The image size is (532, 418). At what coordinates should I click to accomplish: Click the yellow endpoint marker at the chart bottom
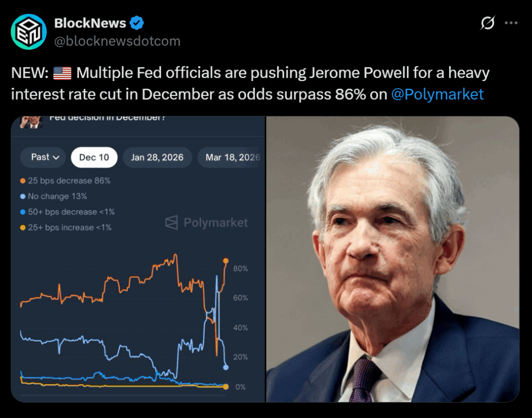[x=225, y=386]
